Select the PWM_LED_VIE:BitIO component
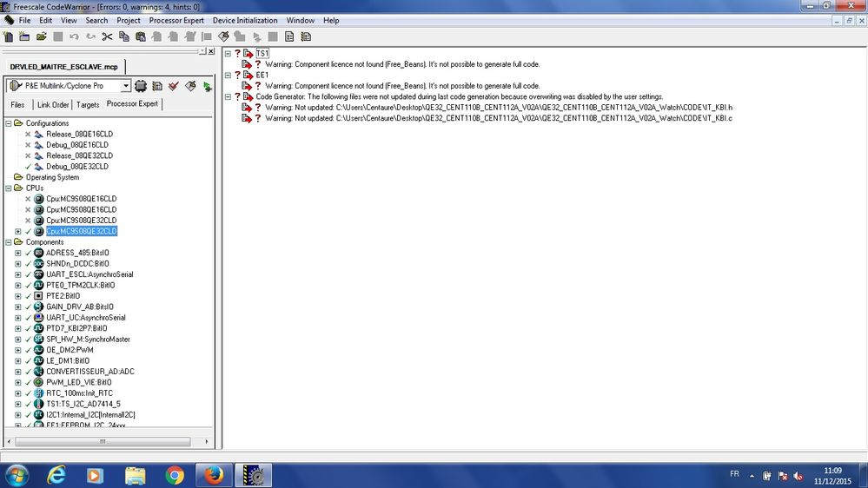 78,382
